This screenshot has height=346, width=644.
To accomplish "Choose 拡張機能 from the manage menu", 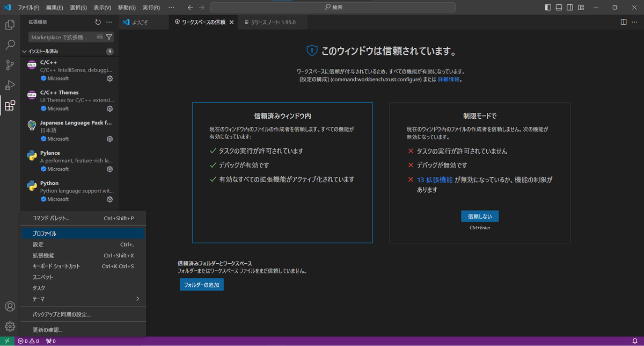I will click(83, 255).
